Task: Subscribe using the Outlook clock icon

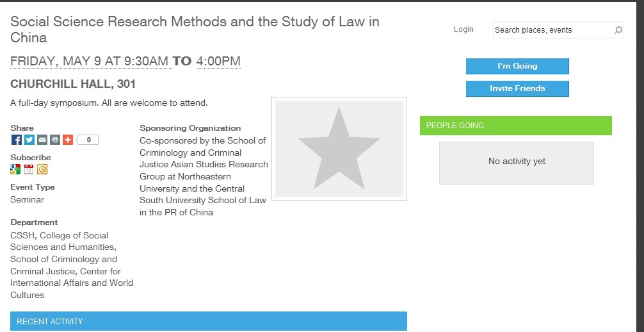Action: tap(42, 169)
